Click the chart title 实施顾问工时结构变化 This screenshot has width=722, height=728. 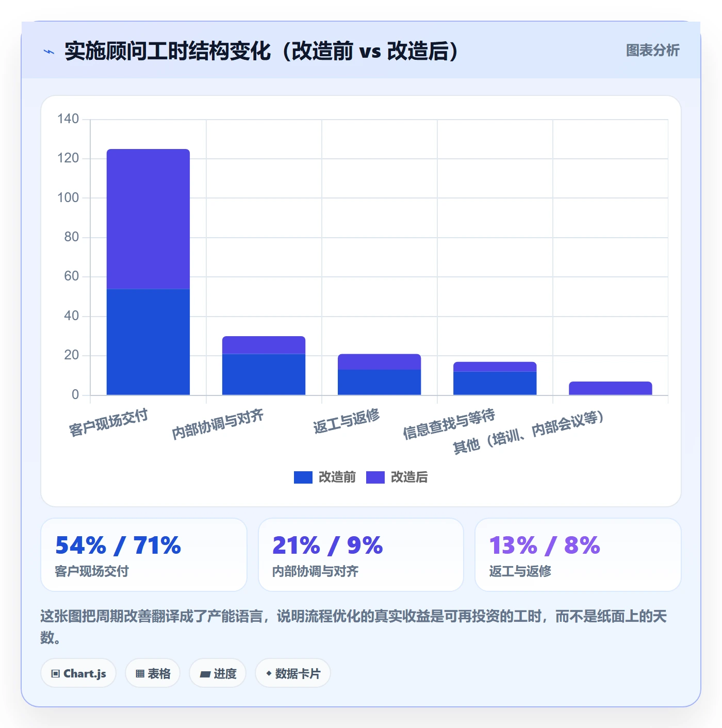point(168,51)
